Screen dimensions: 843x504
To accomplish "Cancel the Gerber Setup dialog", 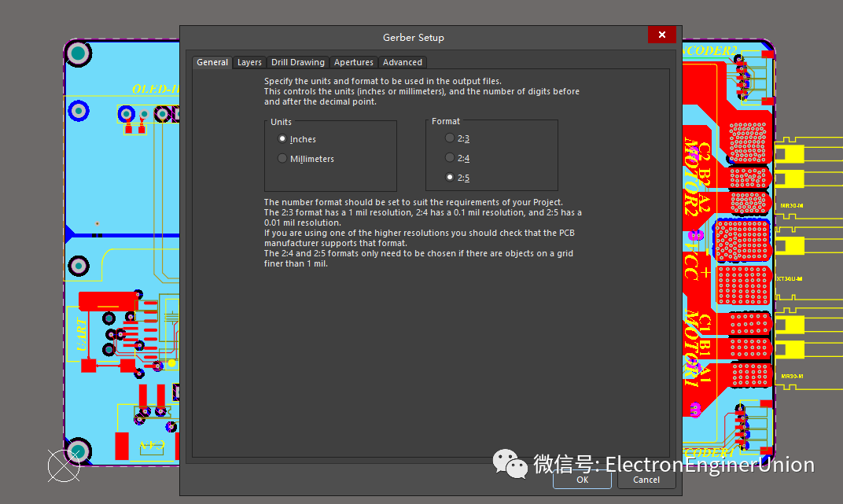I will (646, 479).
